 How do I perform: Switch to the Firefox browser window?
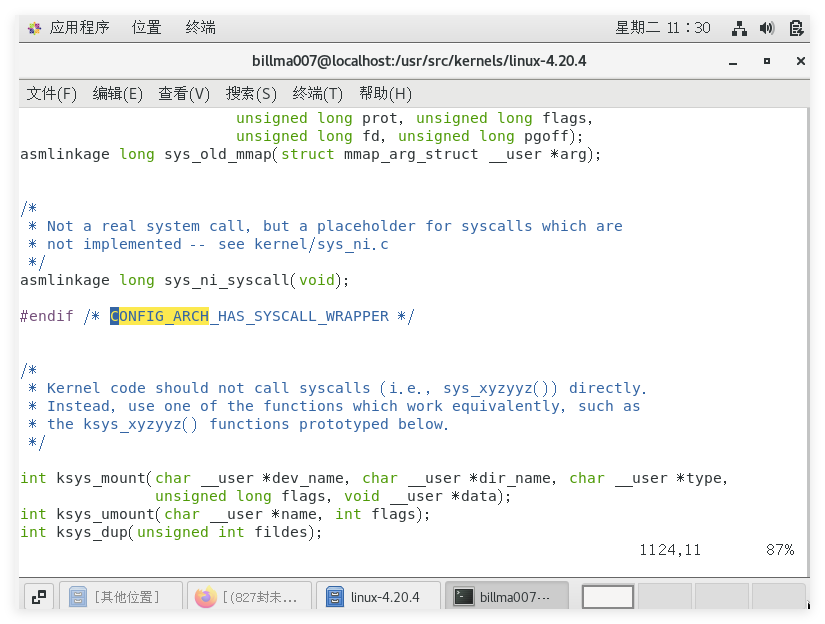click(x=249, y=597)
